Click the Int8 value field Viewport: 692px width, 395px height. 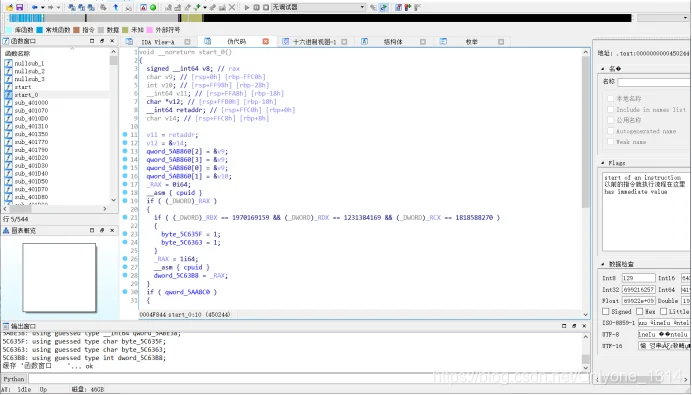(x=639, y=278)
